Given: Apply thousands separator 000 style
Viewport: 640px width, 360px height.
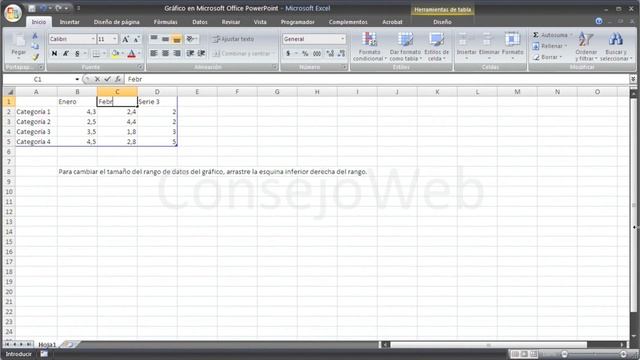Looking at the screenshot, I should pyautogui.click(x=317, y=53).
